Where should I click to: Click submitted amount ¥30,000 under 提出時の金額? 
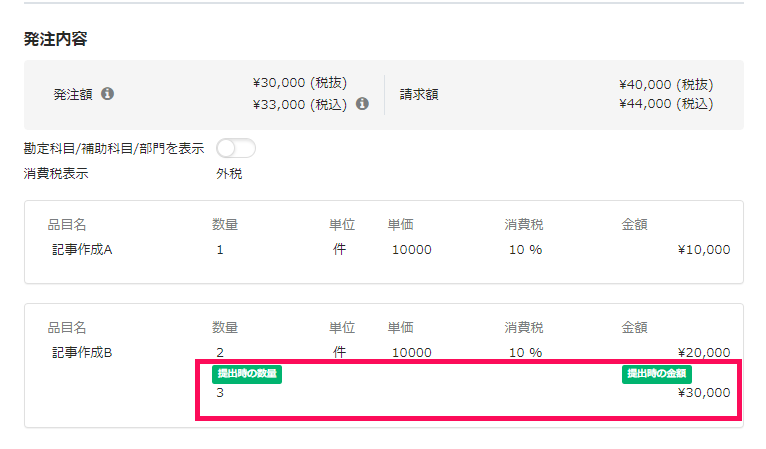704,393
